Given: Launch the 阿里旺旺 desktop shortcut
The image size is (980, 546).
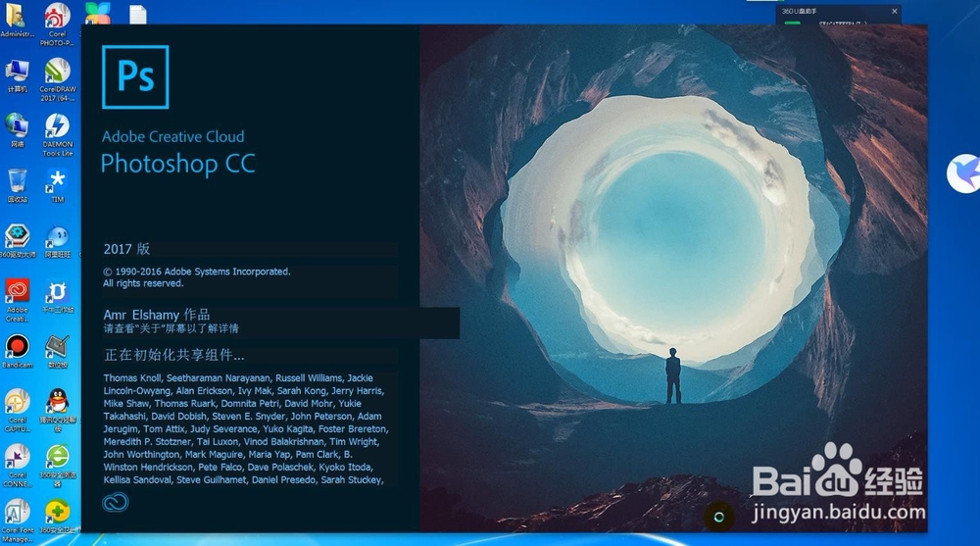Looking at the screenshot, I should 58,241.
